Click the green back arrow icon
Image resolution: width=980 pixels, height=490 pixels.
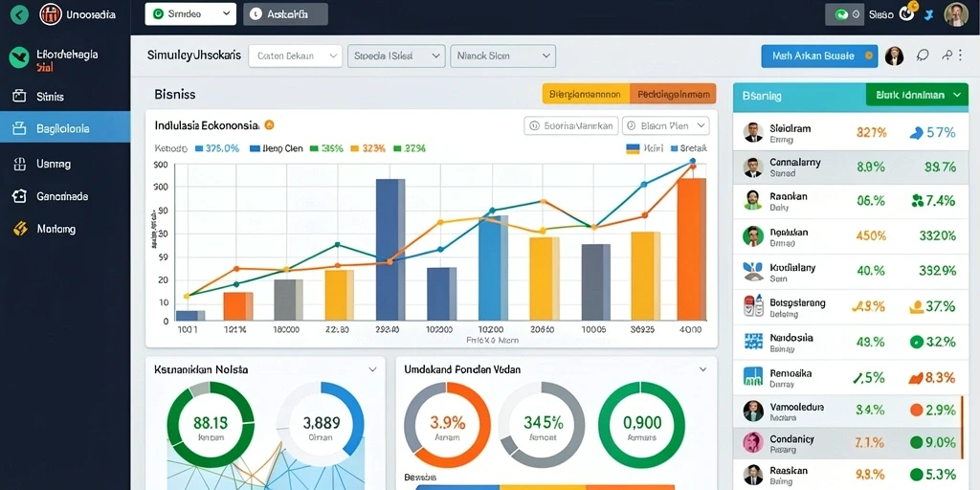click(x=19, y=13)
